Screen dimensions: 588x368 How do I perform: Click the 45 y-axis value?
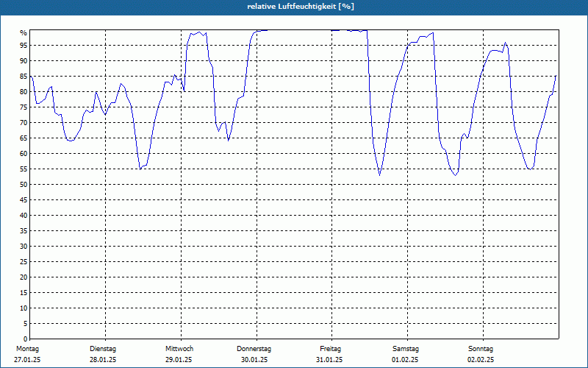(x=24, y=199)
